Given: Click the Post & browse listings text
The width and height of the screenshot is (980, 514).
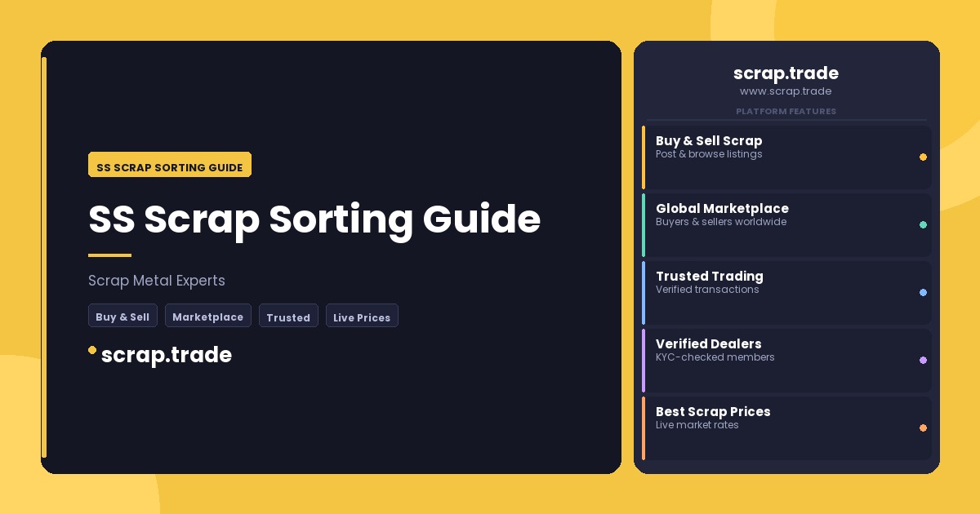Looking at the screenshot, I should (x=709, y=154).
